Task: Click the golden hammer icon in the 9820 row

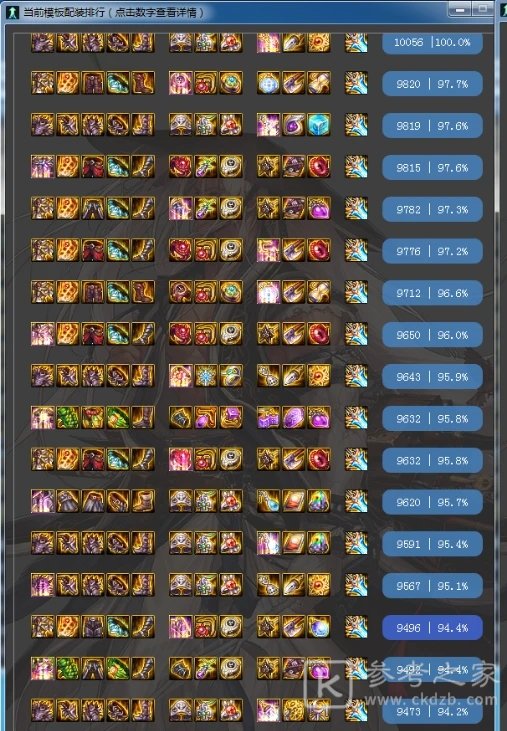Action: (x=319, y=83)
